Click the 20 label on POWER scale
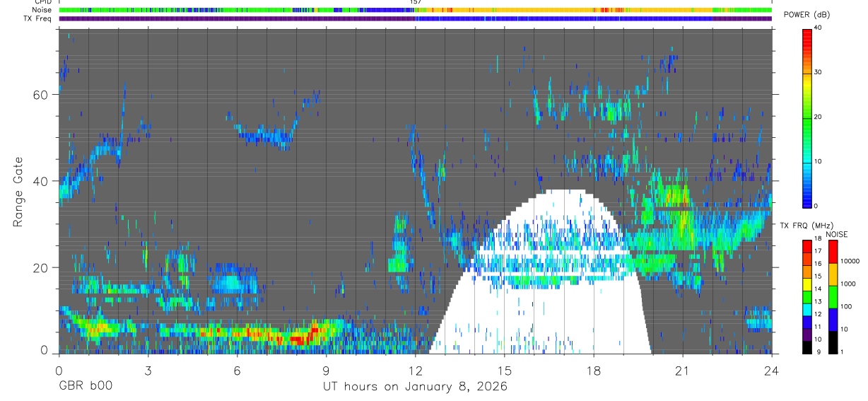The height and width of the screenshot is (401, 868). [x=819, y=117]
